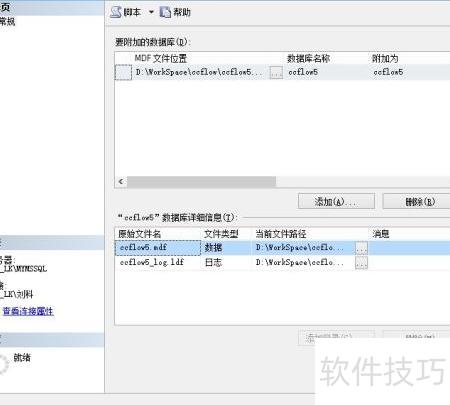Viewport: 450px width, 405px height.
Task: Click the Help (帮助) icon
Action: click(165, 12)
